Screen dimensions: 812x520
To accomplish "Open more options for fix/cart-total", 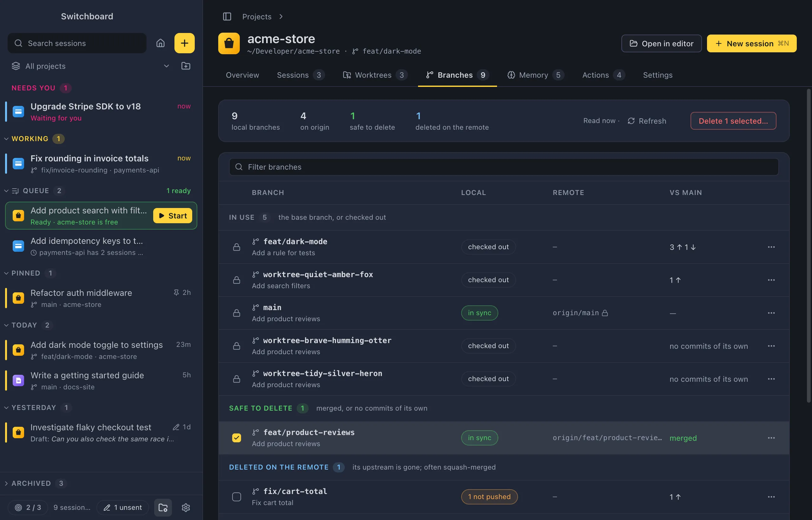I will [x=771, y=497].
